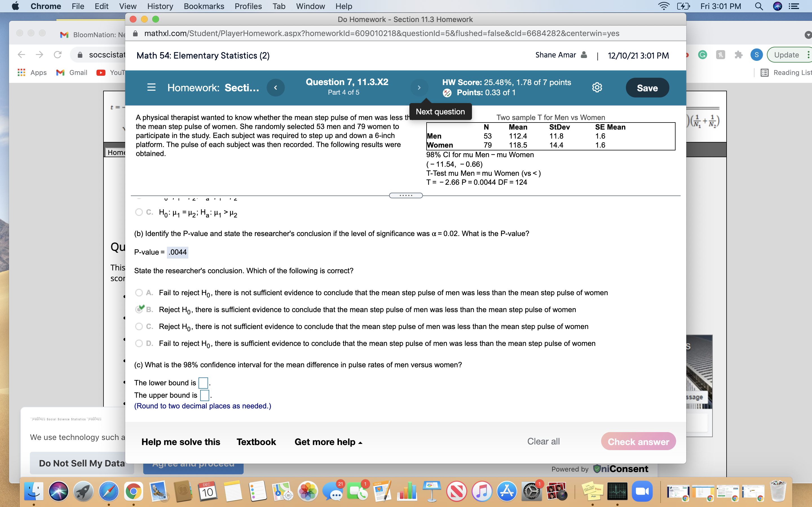This screenshot has width=812, height=507.
Task: Open Chrome extensions puzzle icon
Action: 738,55
